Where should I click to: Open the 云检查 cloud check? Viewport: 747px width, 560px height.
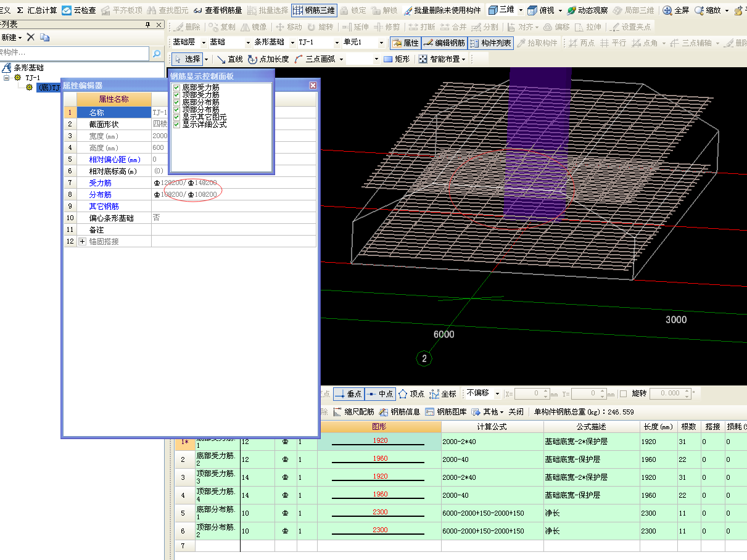click(x=79, y=10)
